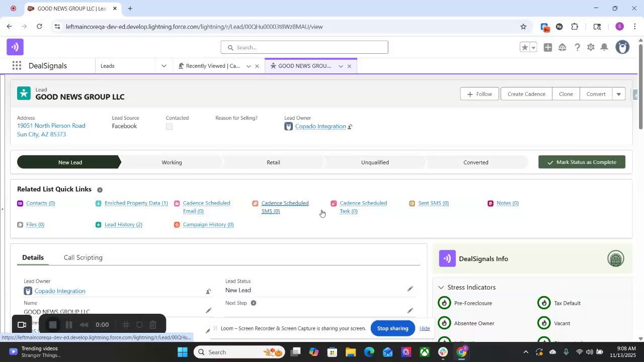Click the Clone button
644x362 pixels.
(x=566, y=94)
